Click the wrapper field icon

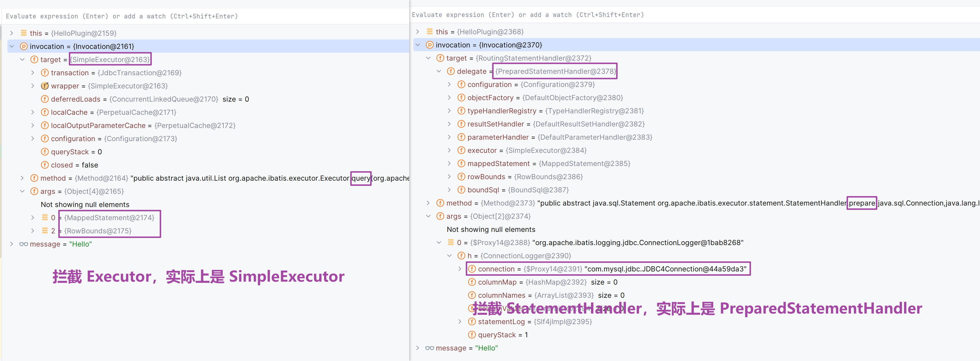point(45,86)
